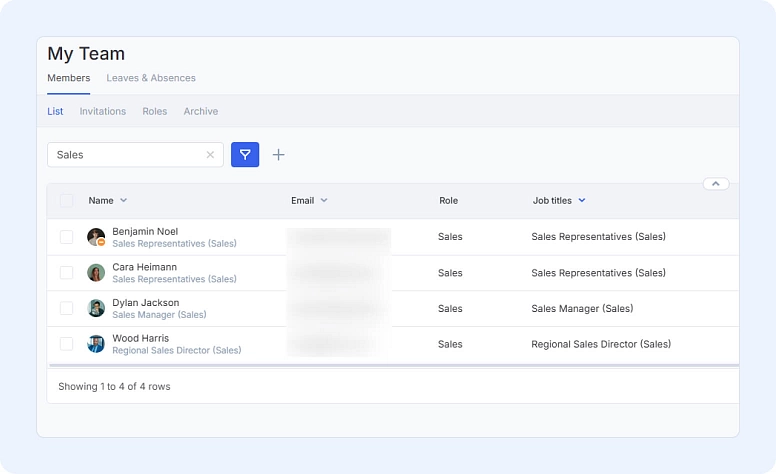Go to the Roles sub-tab
Viewport: 776px width, 474px height.
155,111
